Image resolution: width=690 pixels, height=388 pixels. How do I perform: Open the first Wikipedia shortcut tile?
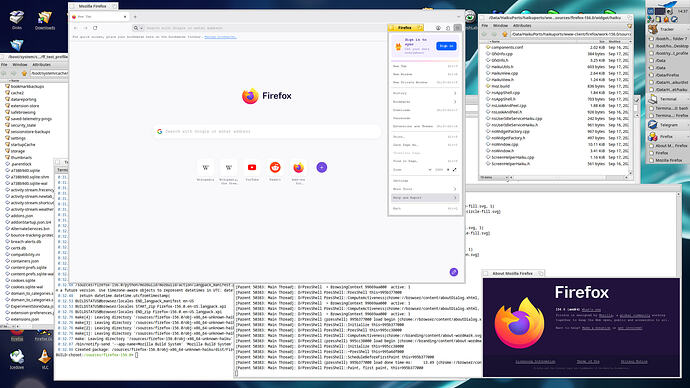(x=206, y=168)
